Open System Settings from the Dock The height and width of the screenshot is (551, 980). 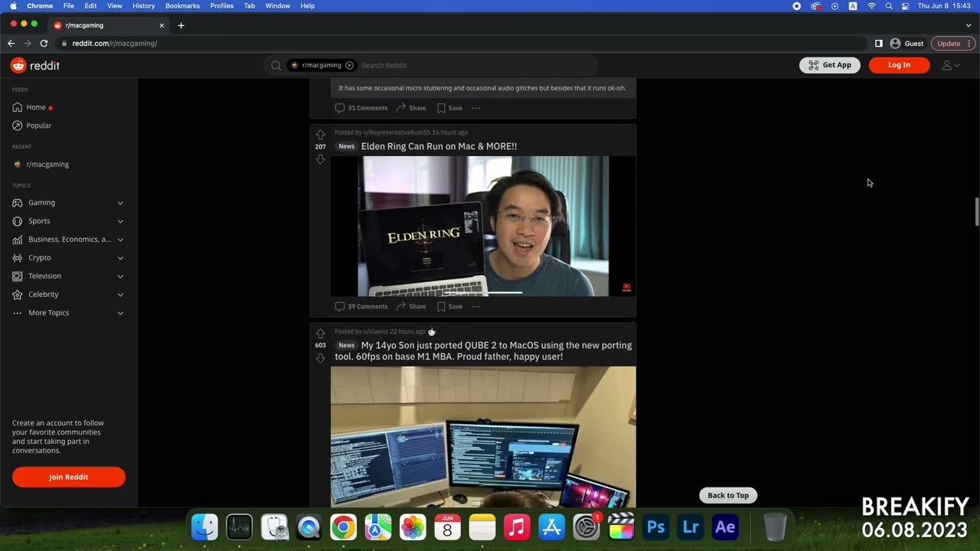tap(586, 527)
